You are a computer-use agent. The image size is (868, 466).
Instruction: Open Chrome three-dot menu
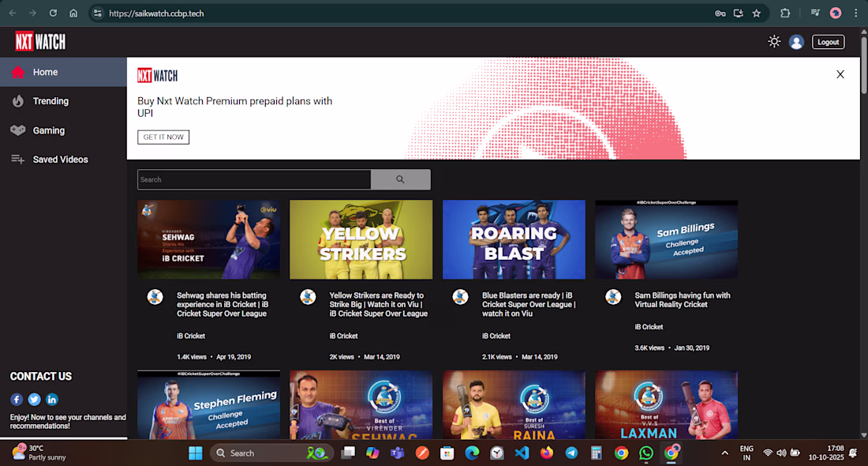pos(856,13)
